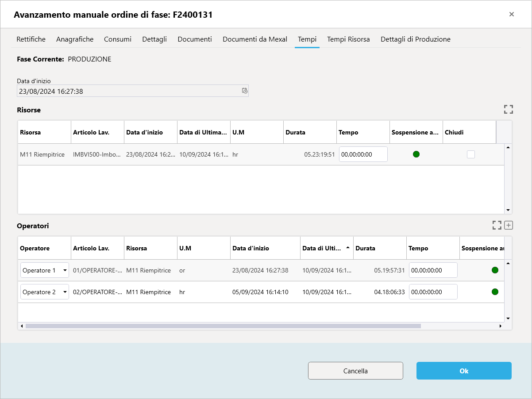Click the Data d'inizio header in the Operatori table
The width and height of the screenshot is (532, 399).
[265, 248]
